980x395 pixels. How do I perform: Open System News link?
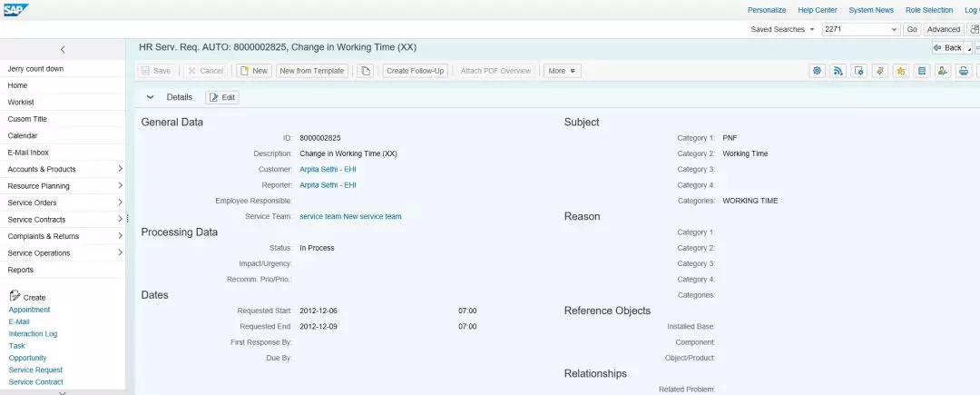[871, 10]
